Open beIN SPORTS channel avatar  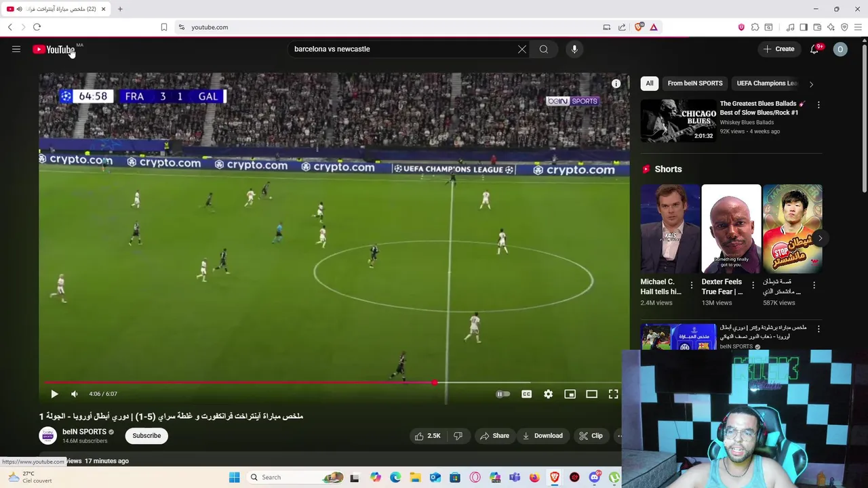tap(48, 436)
